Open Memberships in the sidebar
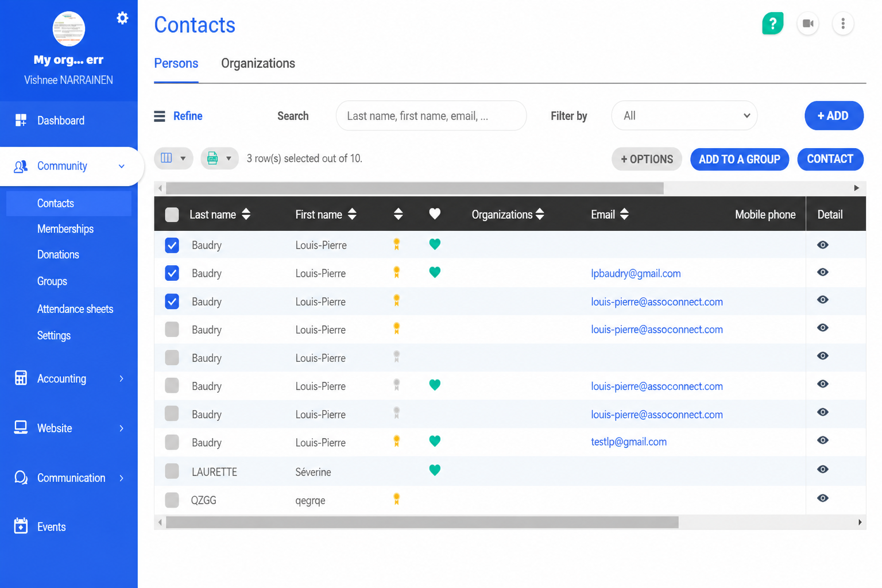882x588 pixels. click(x=65, y=229)
